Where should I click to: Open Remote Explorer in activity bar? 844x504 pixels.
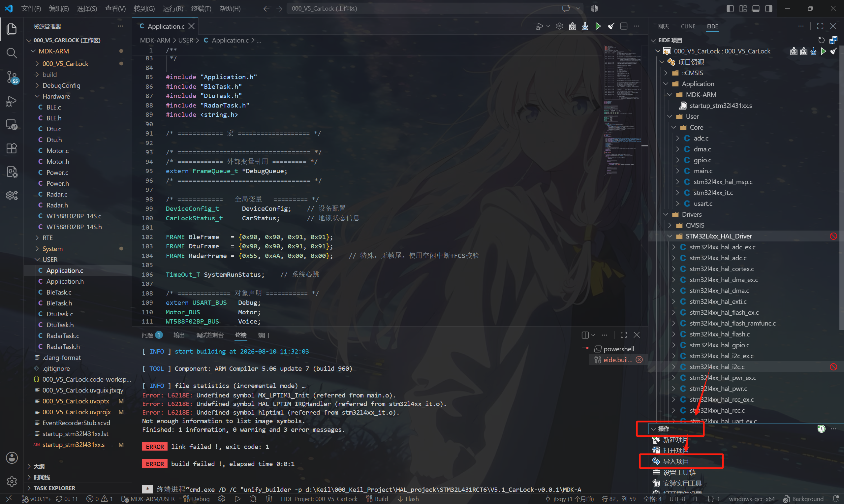[x=12, y=125]
